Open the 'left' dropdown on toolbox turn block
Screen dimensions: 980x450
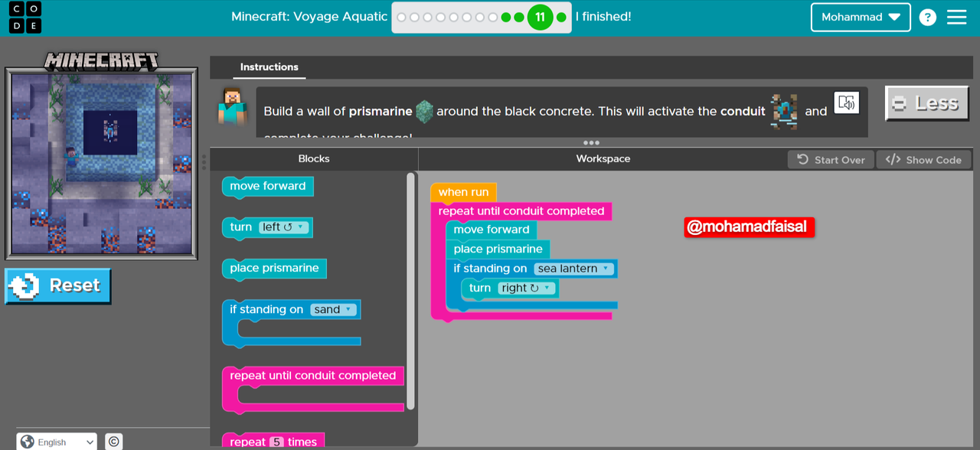pos(283,227)
